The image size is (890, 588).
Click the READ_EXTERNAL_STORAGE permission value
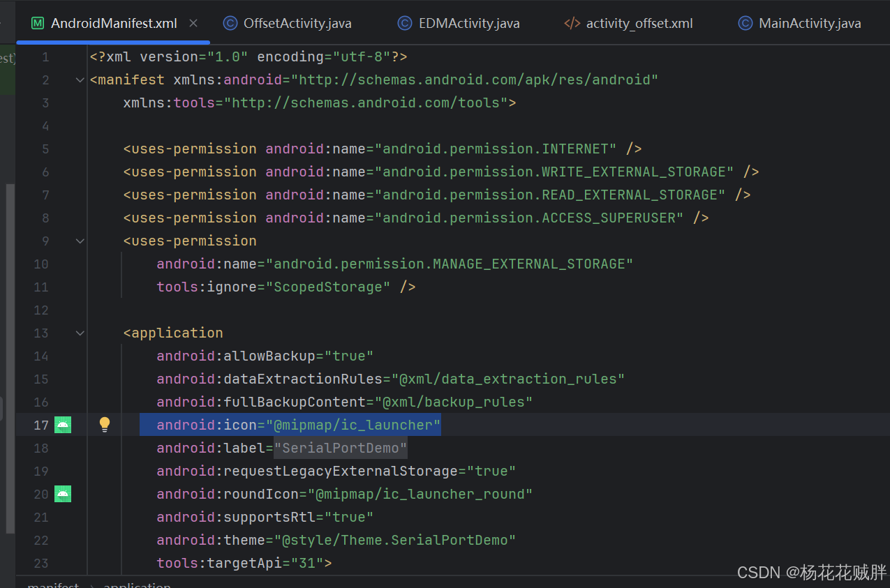click(550, 195)
